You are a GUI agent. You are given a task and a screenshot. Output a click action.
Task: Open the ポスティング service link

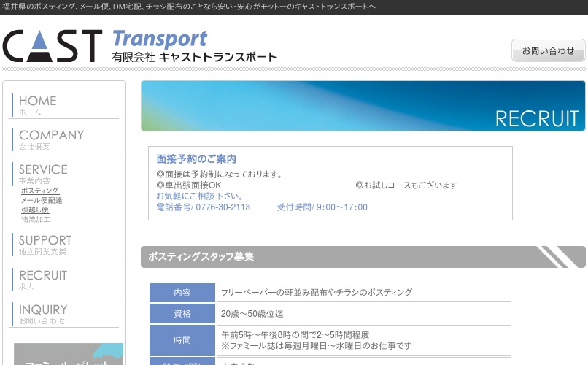tap(40, 191)
